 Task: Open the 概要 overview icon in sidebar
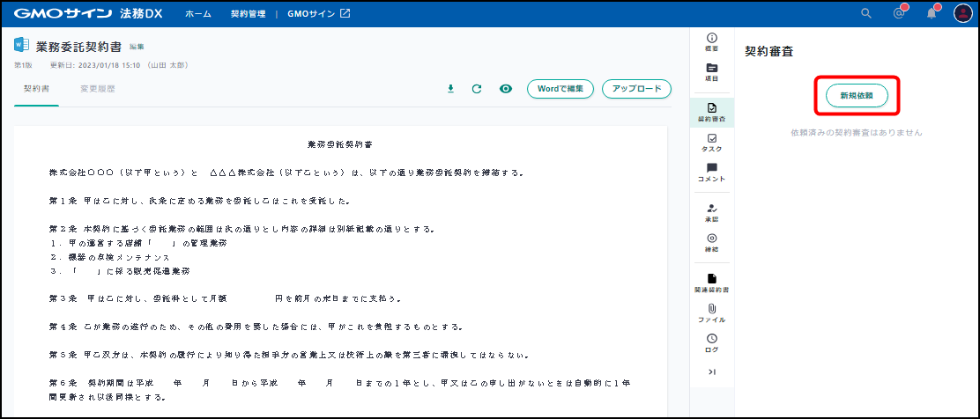711,41
